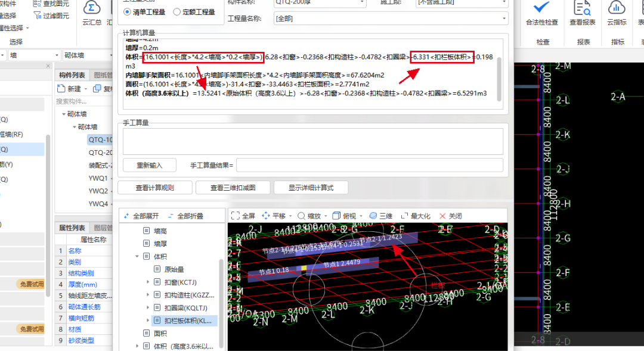
Task: Click the copy component icon beside 新建
Action: [97, 88]
